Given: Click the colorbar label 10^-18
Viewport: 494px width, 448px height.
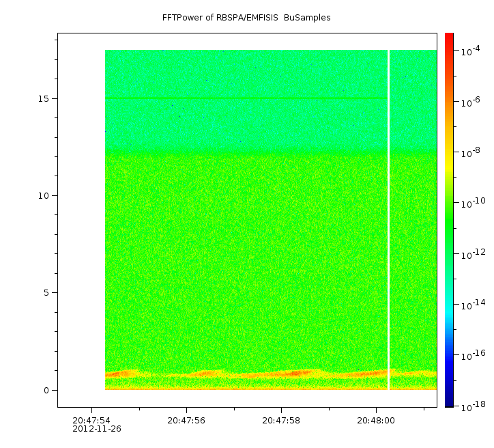Looking at the screenshot, I should 471,406.
